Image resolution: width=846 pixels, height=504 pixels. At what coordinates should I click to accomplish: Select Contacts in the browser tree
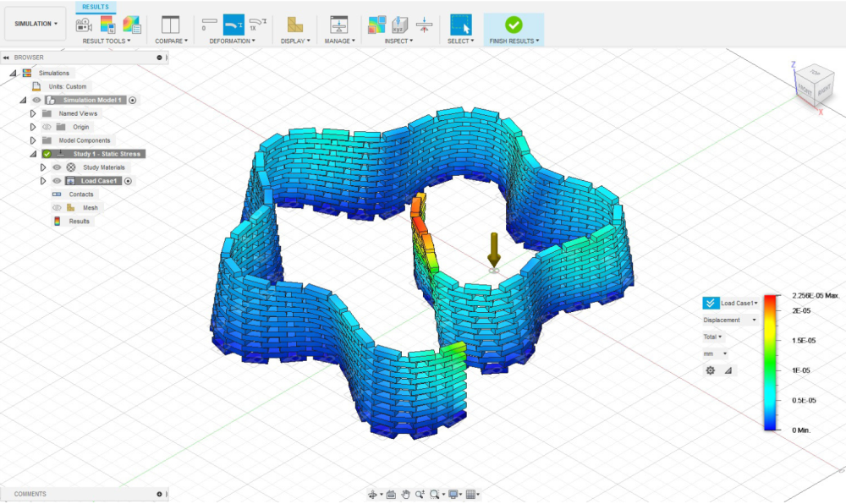click(x=81, y=194)
